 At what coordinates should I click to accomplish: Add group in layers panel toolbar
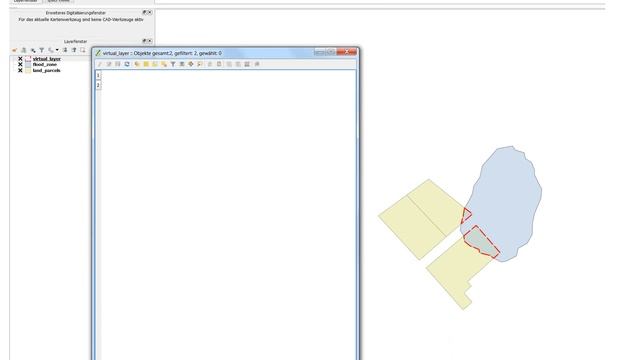[x=24, y=50]
